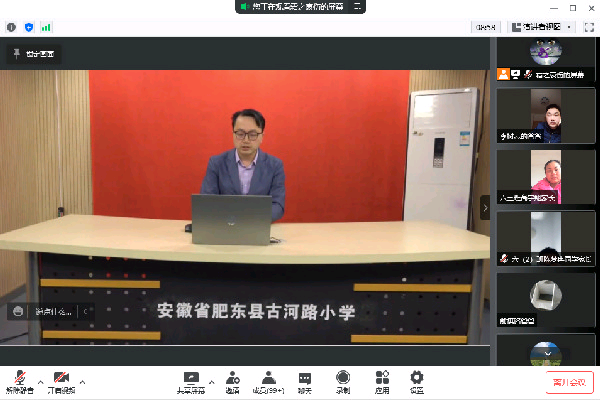
Task: Show the meeting info icon
Action: (11, 27)
